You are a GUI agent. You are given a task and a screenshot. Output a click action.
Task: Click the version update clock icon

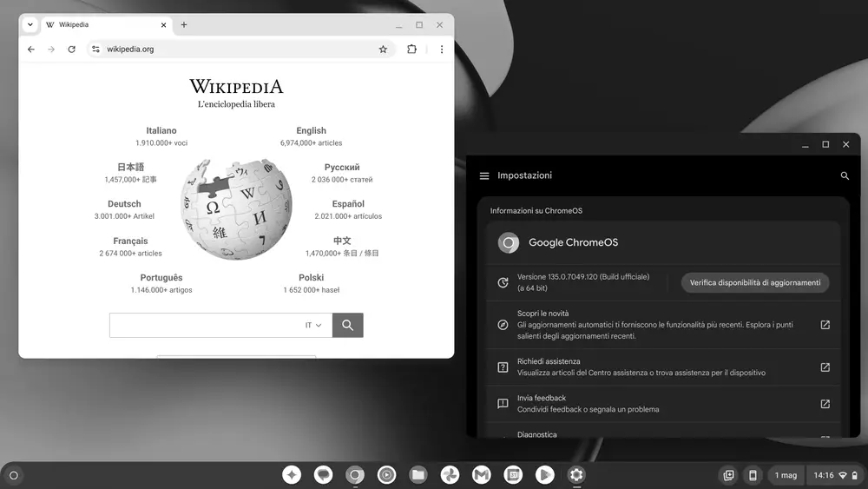tap(503, 282)
